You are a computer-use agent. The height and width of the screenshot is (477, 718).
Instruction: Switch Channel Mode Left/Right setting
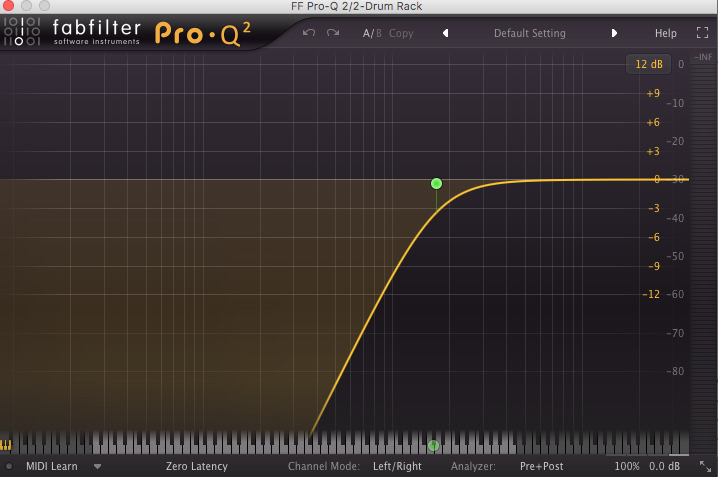[x=397, y=466]
